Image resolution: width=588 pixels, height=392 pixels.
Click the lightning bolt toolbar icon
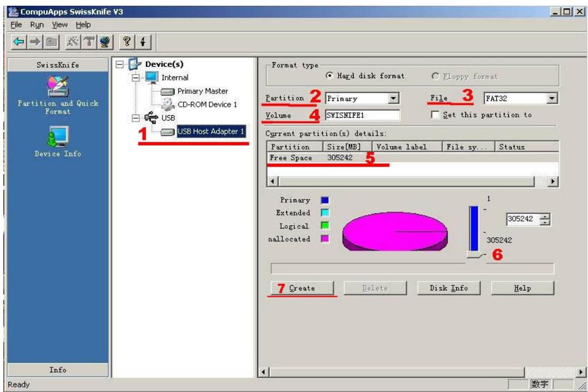click(143, 42)
